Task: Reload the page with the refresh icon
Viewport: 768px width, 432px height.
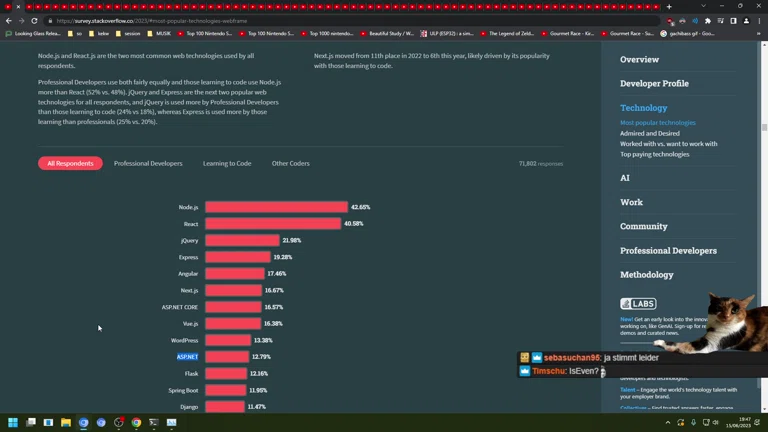Action: coord(34,20)
